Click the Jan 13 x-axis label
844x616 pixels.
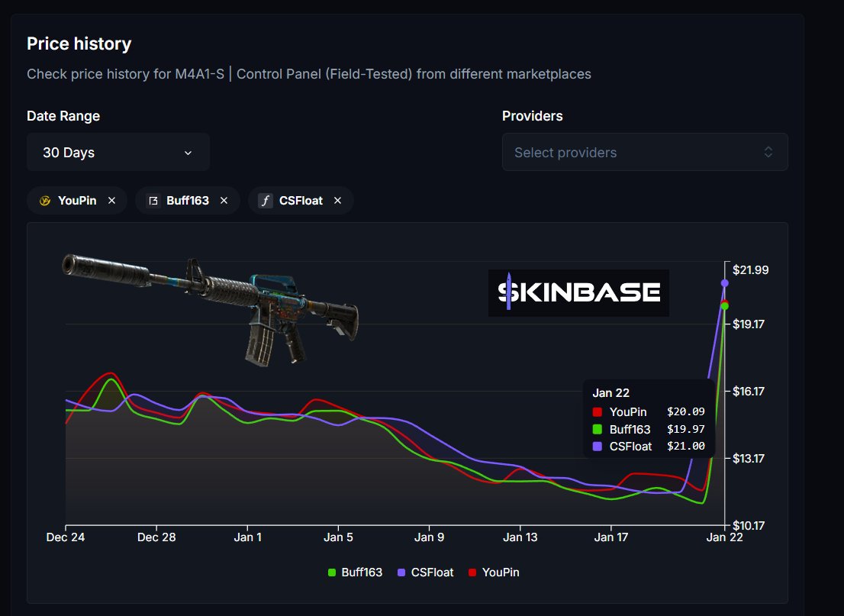[x=520, y=537]
